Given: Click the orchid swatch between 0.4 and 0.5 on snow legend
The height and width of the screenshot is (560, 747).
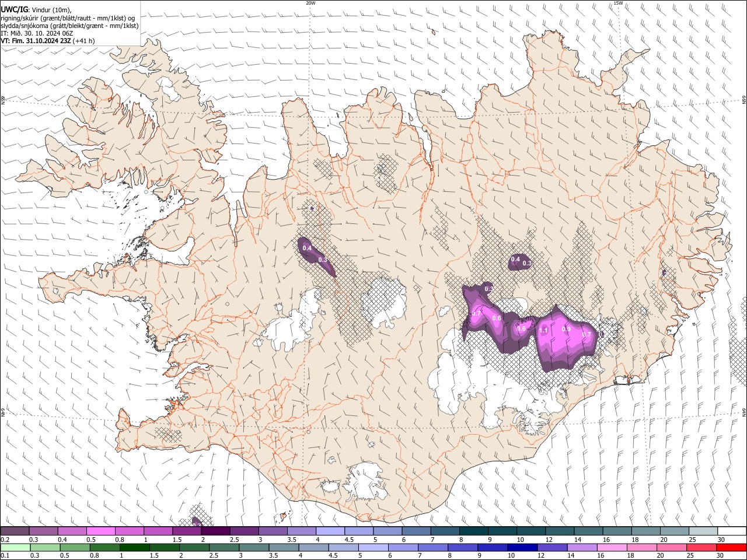Looking at the screenshot, I should tap(72, 531).
